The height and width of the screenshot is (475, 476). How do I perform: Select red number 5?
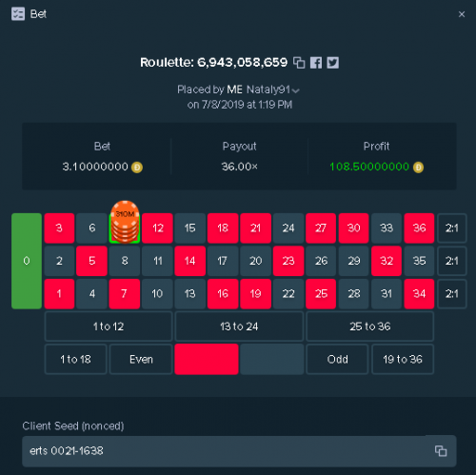click(92, 261)
